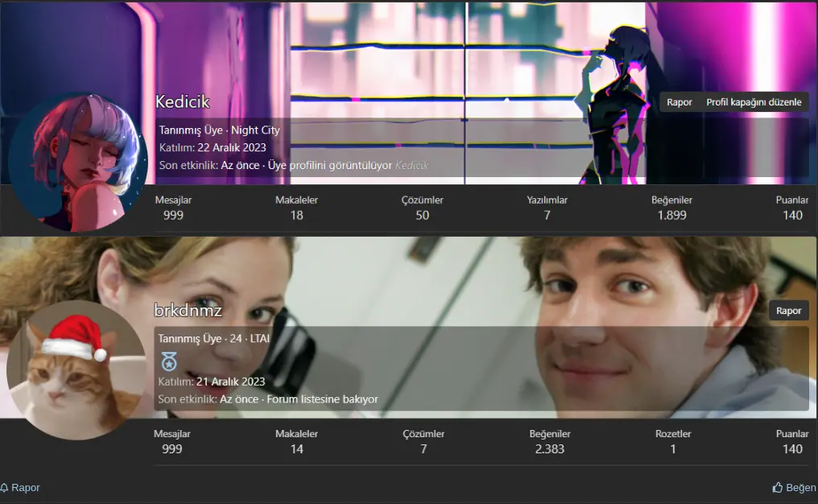Open Kedicik's Makaleler count 18

(x=296, y=215)
